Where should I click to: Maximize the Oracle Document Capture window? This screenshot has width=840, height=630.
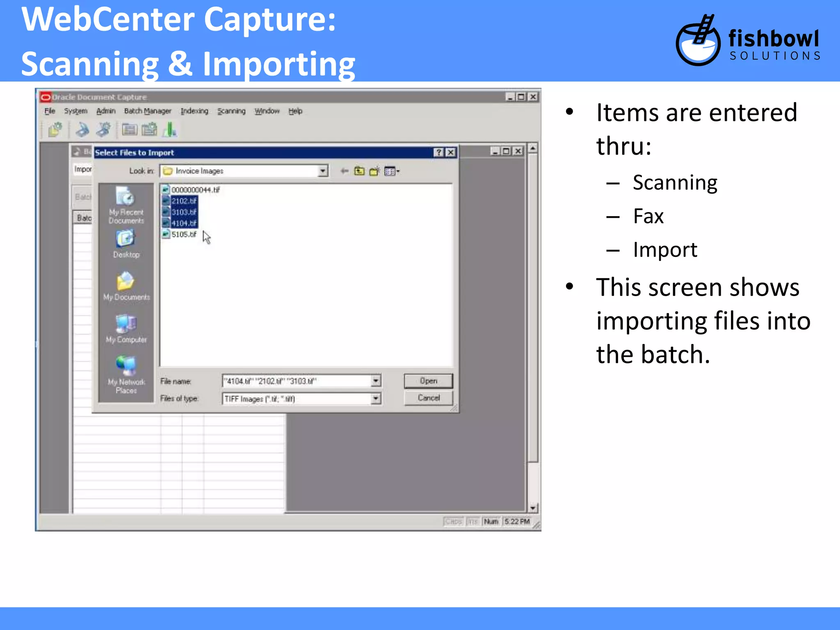click(521, 97)
